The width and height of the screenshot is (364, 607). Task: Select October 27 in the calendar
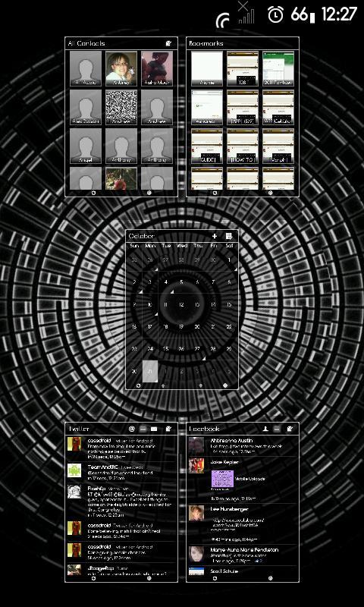tap(197, 349)
